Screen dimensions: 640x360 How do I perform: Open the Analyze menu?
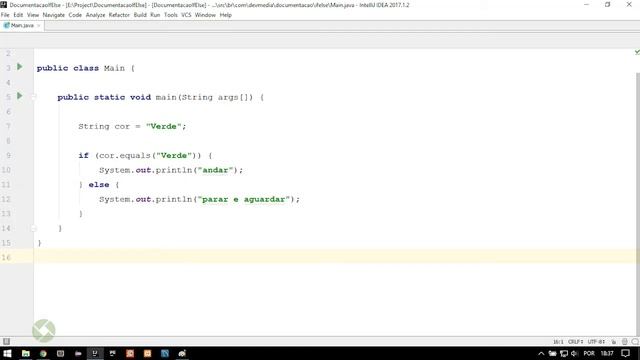(95, 15)
